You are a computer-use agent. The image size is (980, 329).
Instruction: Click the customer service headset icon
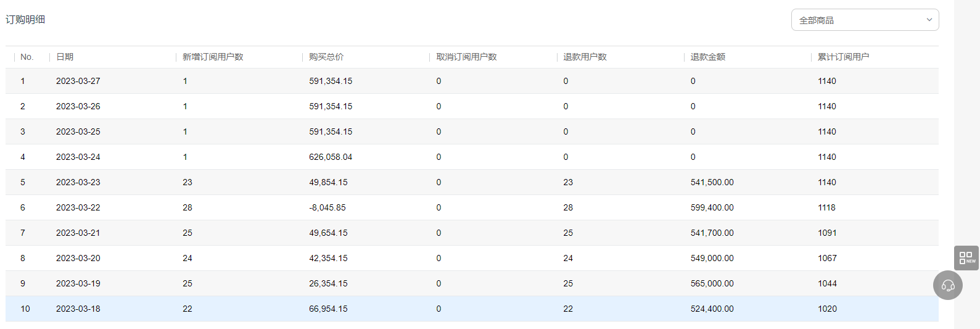point(948,285)
